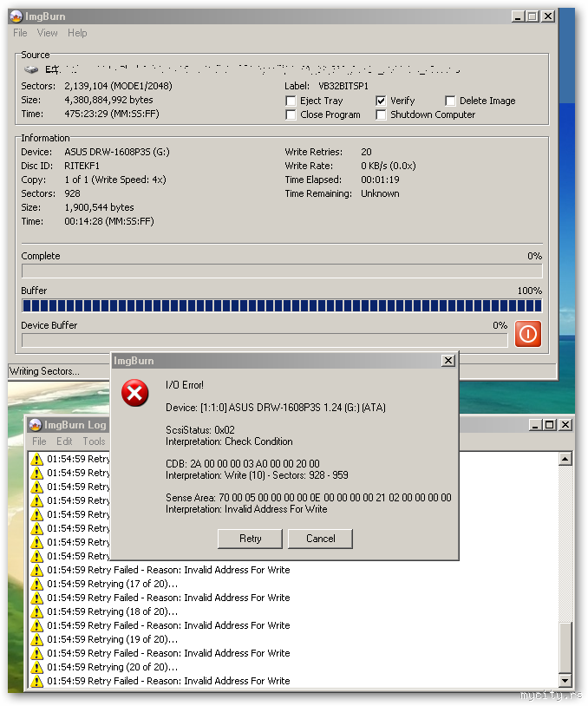Open the View menu in ImgBurn
The image size is (588, 706).
click(x=48, y=33)
